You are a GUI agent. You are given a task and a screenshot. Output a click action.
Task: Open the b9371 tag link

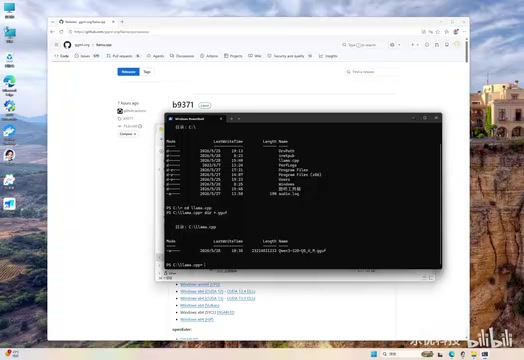(128, 118)
